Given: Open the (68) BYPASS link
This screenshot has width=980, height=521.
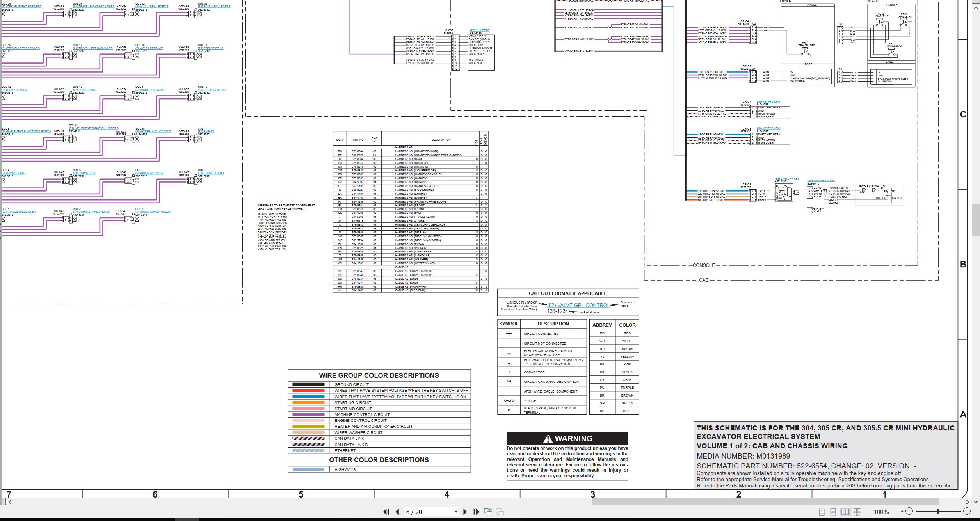Looking at the screenshot, I should coord(206,132).
